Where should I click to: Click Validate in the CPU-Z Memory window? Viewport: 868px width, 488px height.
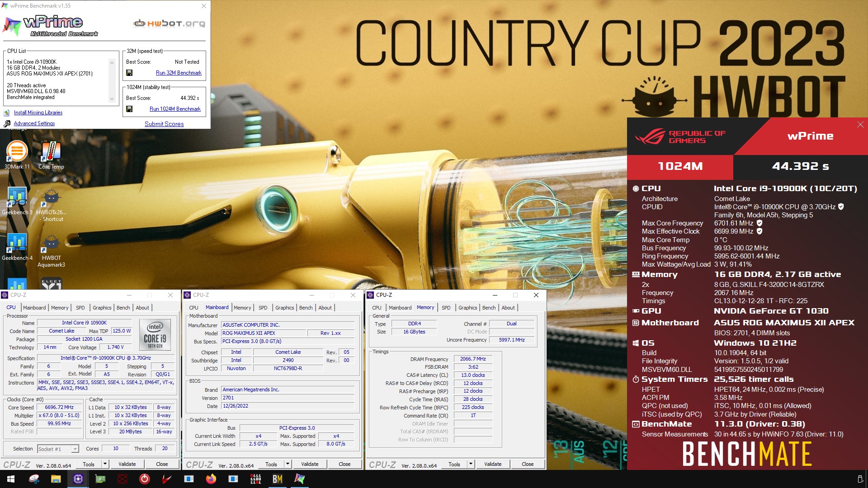point(493,464)
